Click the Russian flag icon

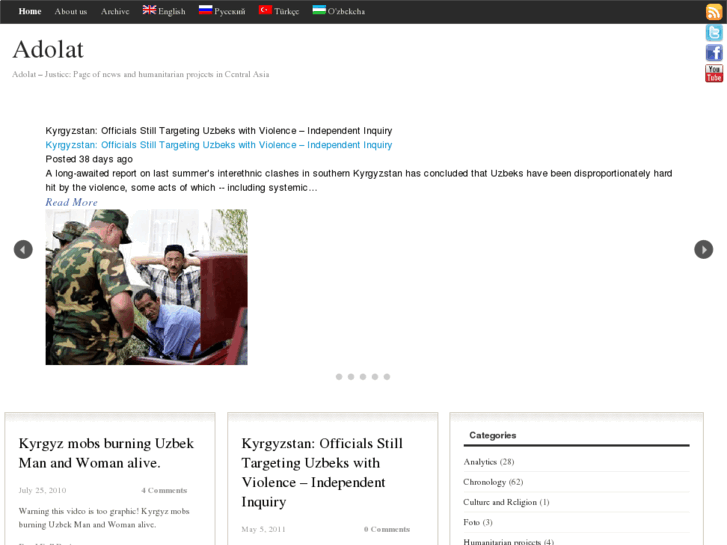click(205, 10)
